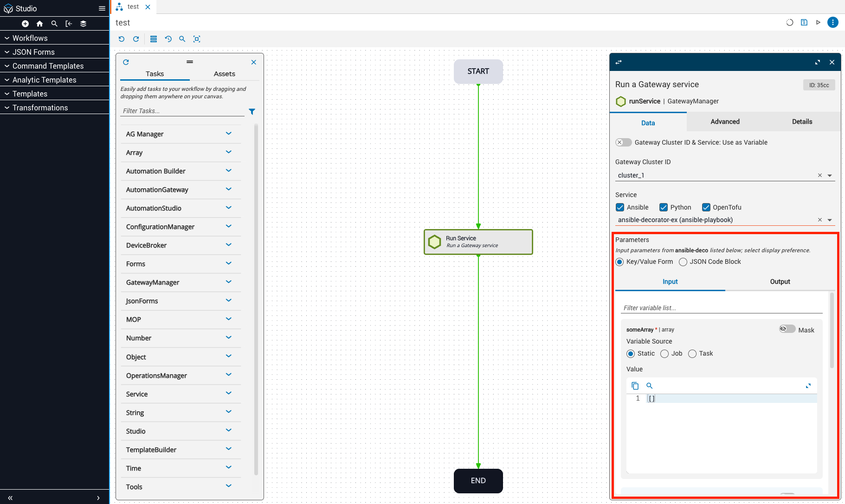Open the task filter funnel icon

click(x=252, y=111)
